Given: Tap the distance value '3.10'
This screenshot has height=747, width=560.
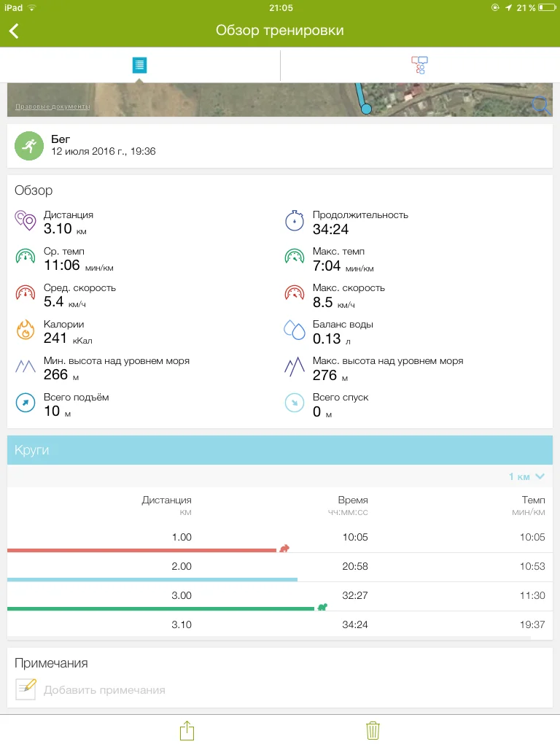Looking at the screenshot, I should click(x=58, y=228).
